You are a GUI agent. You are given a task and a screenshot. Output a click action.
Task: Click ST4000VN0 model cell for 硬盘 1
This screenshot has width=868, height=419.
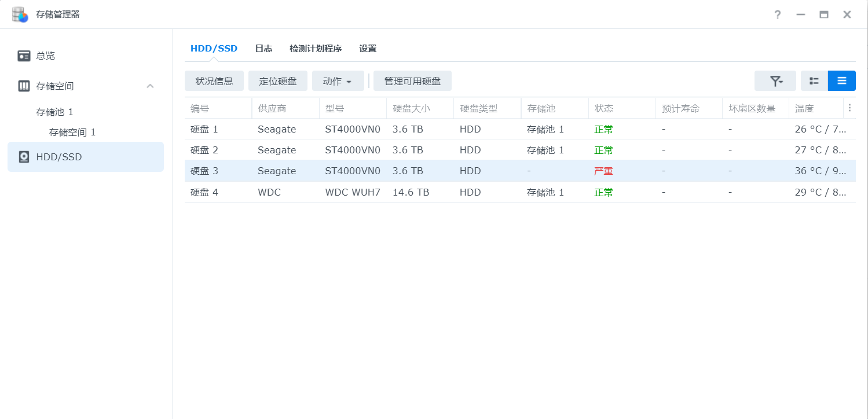tap(353, 129)
